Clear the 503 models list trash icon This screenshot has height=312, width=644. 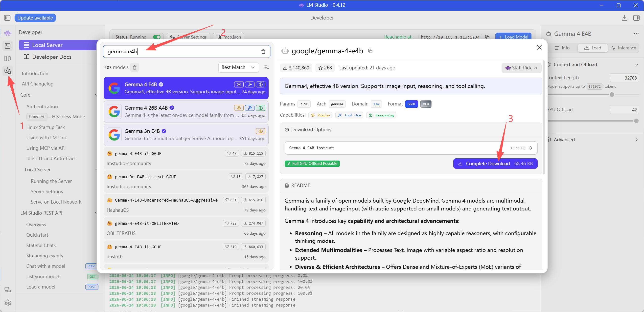(135, 67)
